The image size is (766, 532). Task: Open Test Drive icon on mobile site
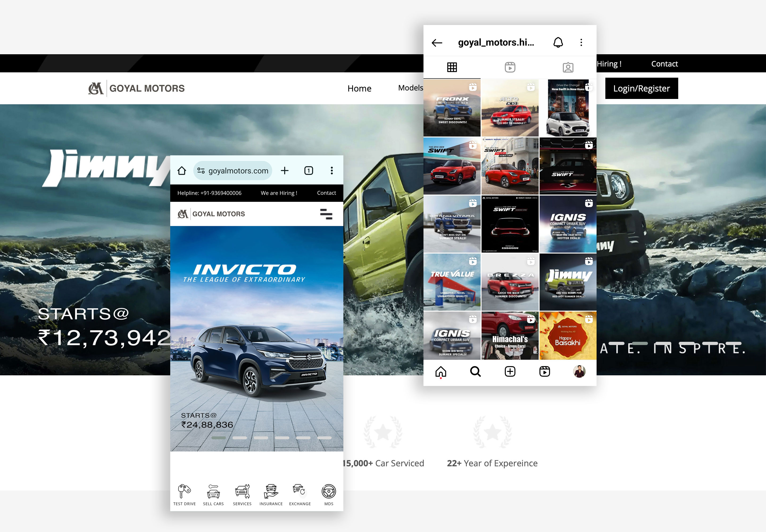(x=184, y=495)
